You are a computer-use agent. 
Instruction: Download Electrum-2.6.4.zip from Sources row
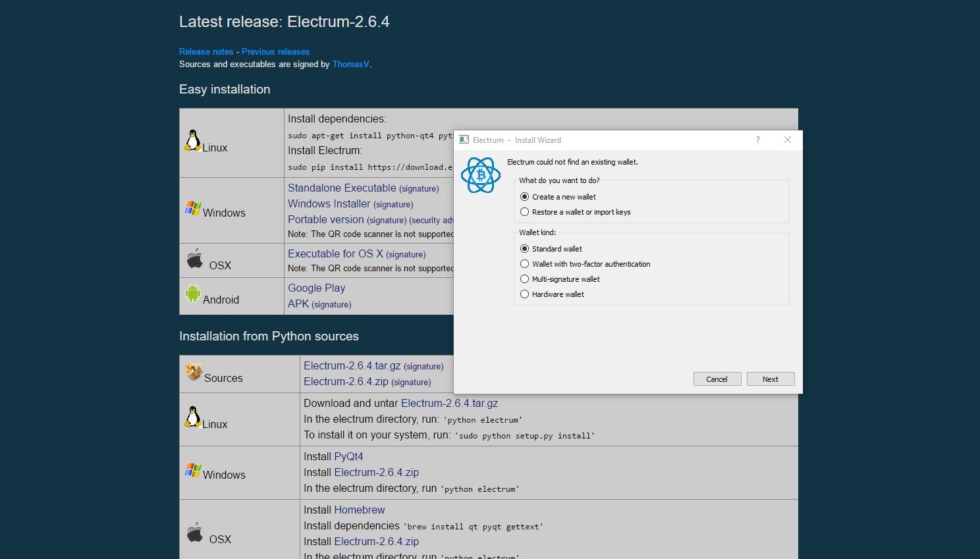(346, 381)
